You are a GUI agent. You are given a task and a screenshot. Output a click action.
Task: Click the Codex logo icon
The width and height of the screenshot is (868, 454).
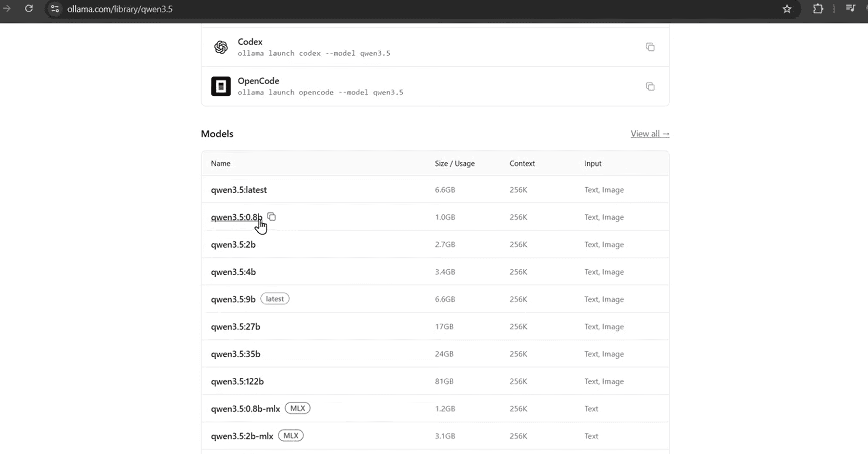[221, 47]
